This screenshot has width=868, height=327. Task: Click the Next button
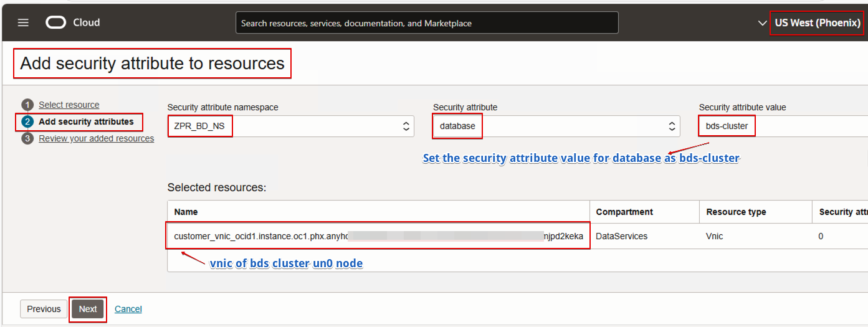pyautogui.click(x=88, y=309)
